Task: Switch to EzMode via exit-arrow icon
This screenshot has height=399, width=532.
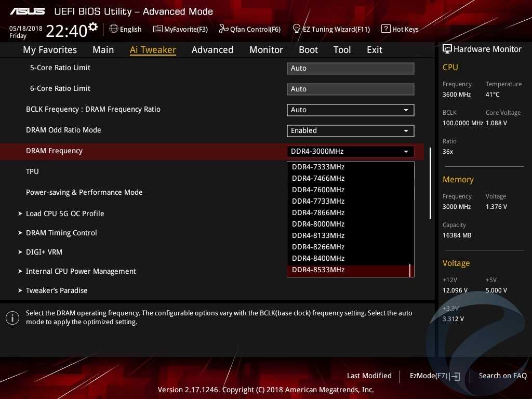Action: pos(455,376)
